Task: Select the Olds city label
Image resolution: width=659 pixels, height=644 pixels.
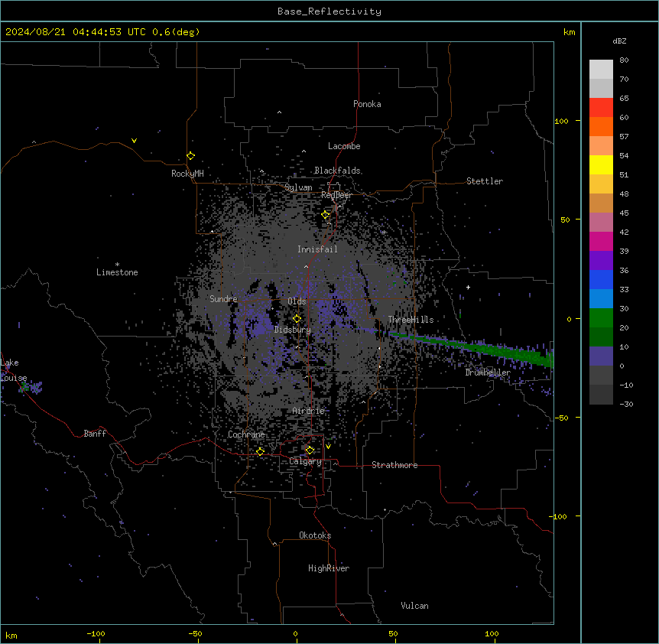Action: [297, 301]
